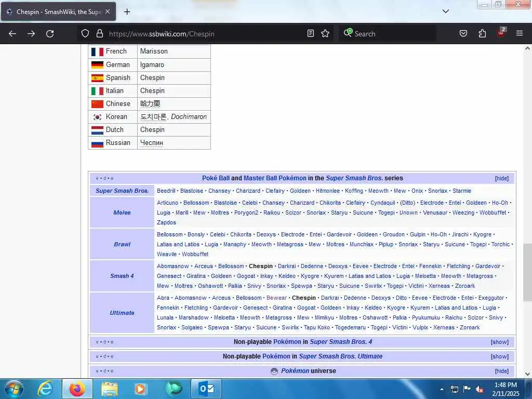Open the Windows Start menu
This screenshot has width=532, height=399.
(x=14, y=389)
